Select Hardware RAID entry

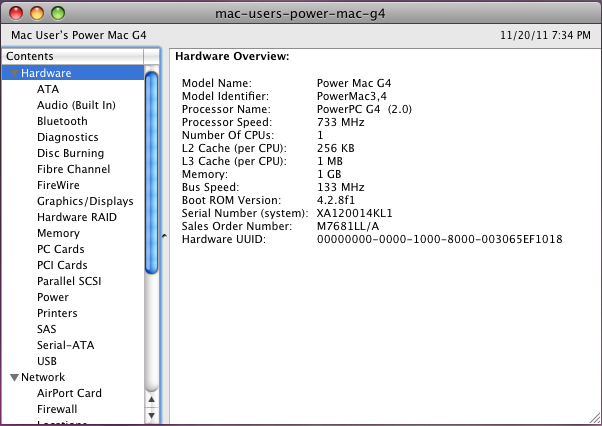[x=77, y=217]
